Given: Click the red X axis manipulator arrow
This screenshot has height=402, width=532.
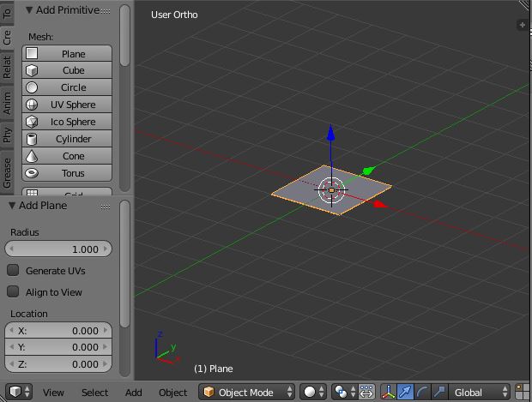Looking at the screenshot, I should 380,204.
